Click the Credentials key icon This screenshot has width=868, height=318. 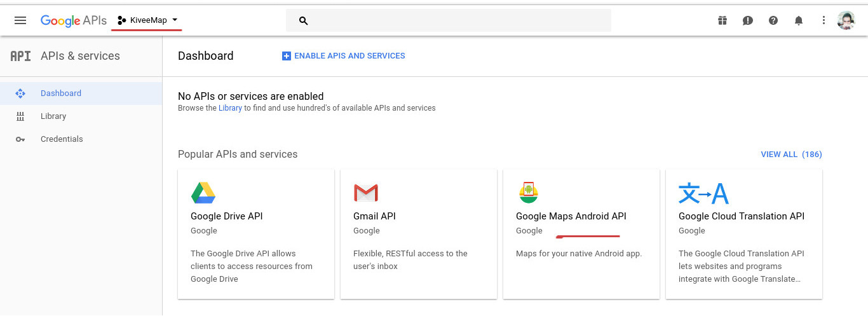click(20, 139)
